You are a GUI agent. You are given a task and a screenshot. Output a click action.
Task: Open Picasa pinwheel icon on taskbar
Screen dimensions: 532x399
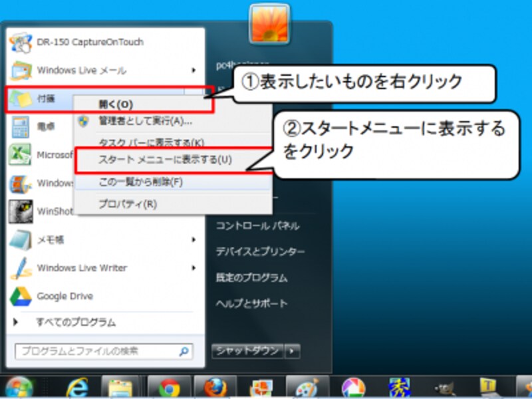coord(353,388)
